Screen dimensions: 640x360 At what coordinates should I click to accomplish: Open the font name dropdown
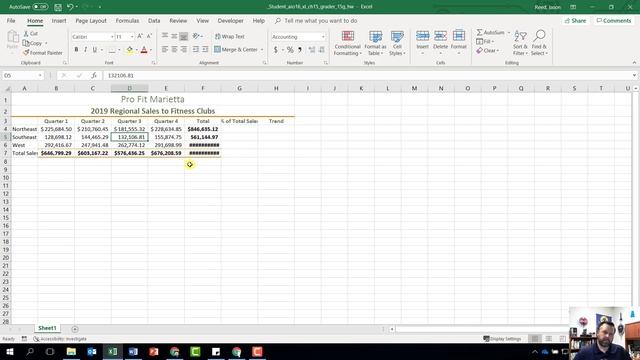click(x=112, y=37)
